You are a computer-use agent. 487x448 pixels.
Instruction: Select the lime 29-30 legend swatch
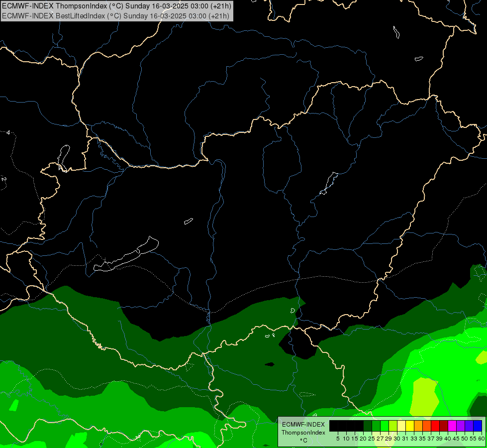[393, 426]
